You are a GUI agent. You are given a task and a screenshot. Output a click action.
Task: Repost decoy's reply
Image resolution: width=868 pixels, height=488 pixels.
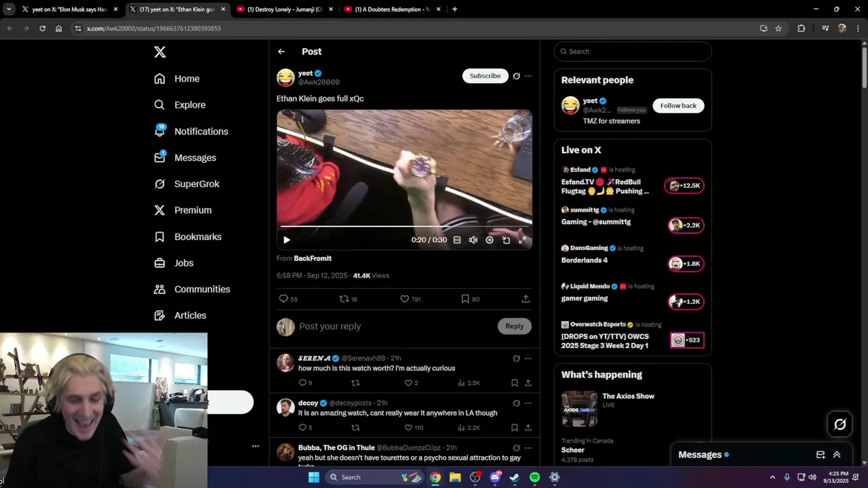click(x=355, y=428)
